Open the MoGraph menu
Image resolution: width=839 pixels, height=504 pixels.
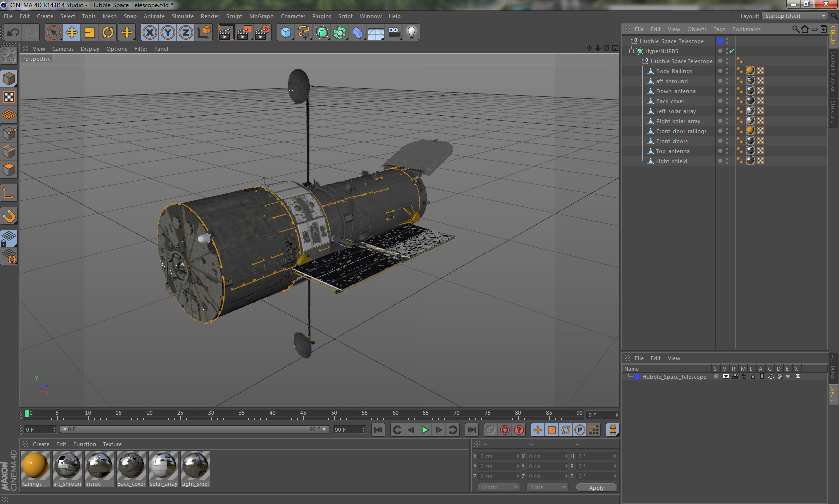pyautogui.click(x=261, y=16)
